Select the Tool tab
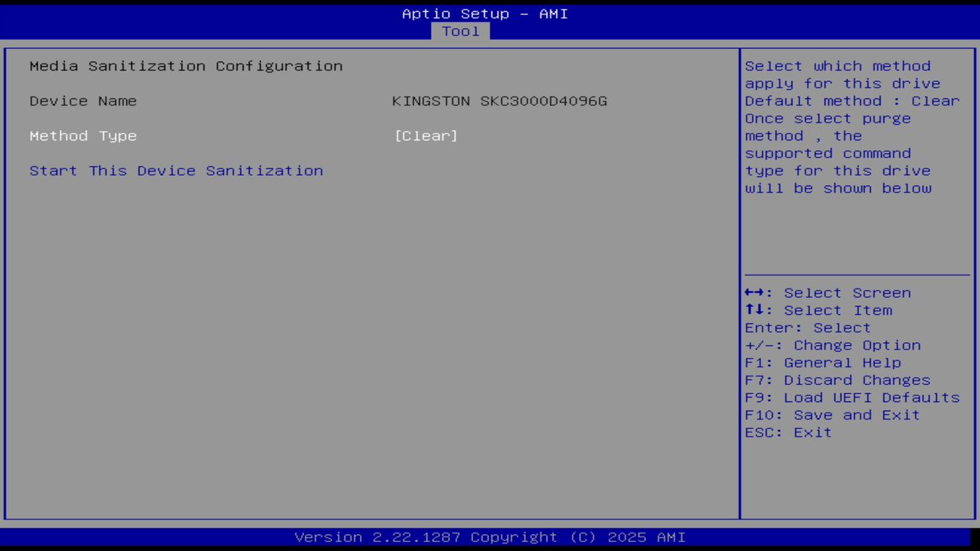 461,31
